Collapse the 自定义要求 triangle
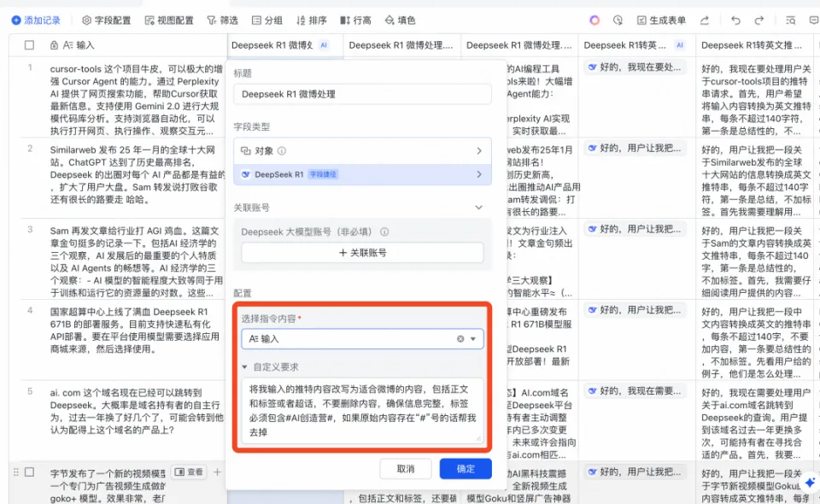 pyautogui.click(x=244, y=367)
